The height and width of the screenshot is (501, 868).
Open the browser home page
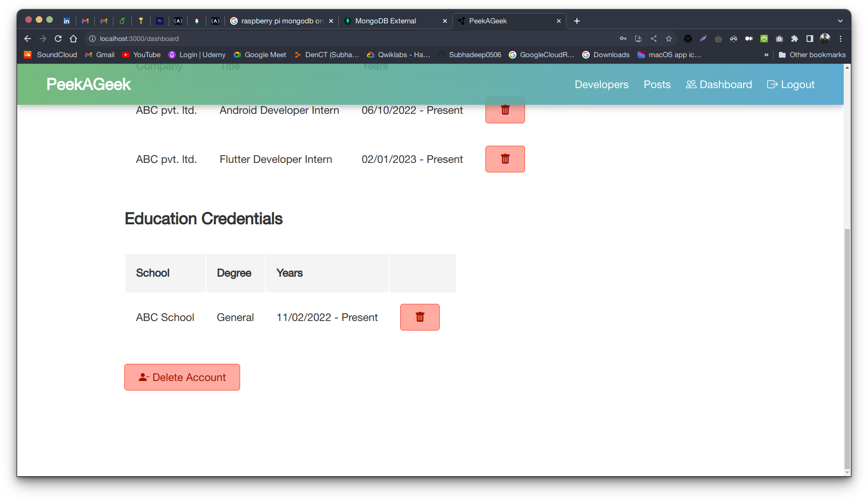pyautogui.click(x=73, y=39)
